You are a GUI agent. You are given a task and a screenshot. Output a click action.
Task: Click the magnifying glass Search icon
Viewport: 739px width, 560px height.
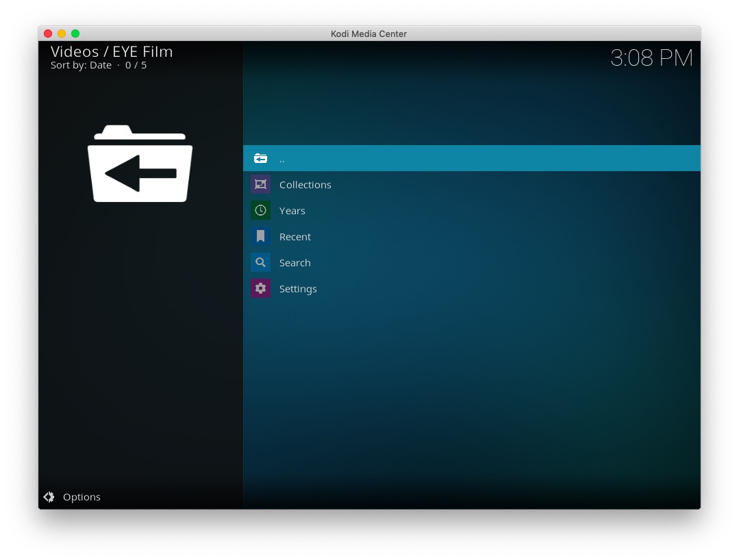(260, 262)
